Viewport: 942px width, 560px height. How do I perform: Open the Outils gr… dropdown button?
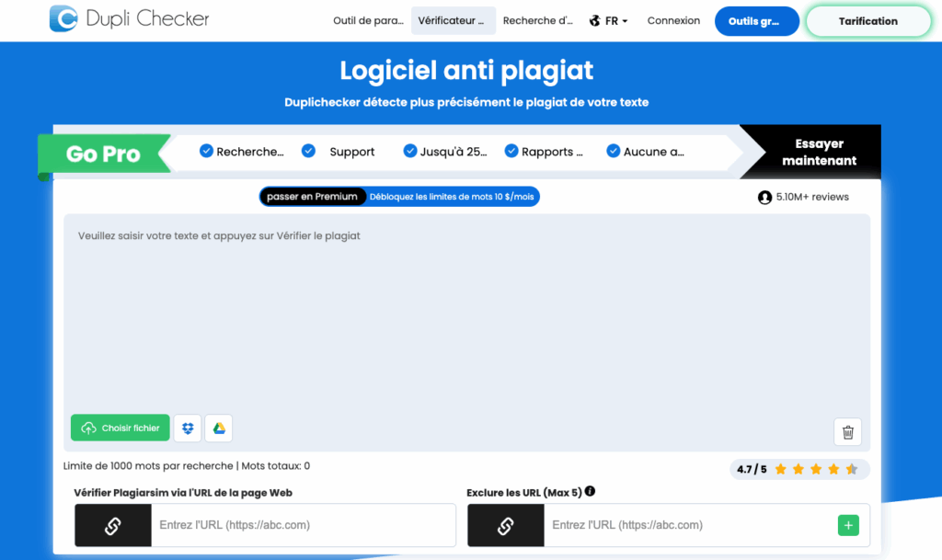756,21
